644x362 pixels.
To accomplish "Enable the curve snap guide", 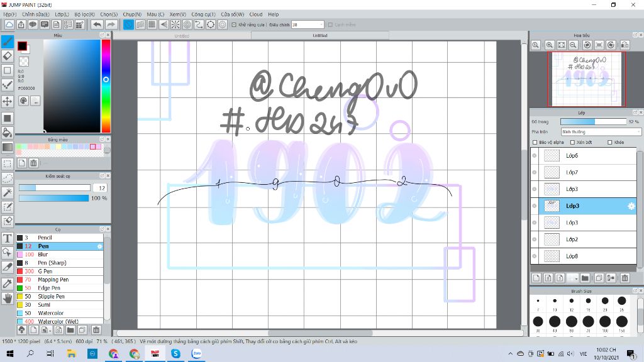I will click(x=199, y=25).
